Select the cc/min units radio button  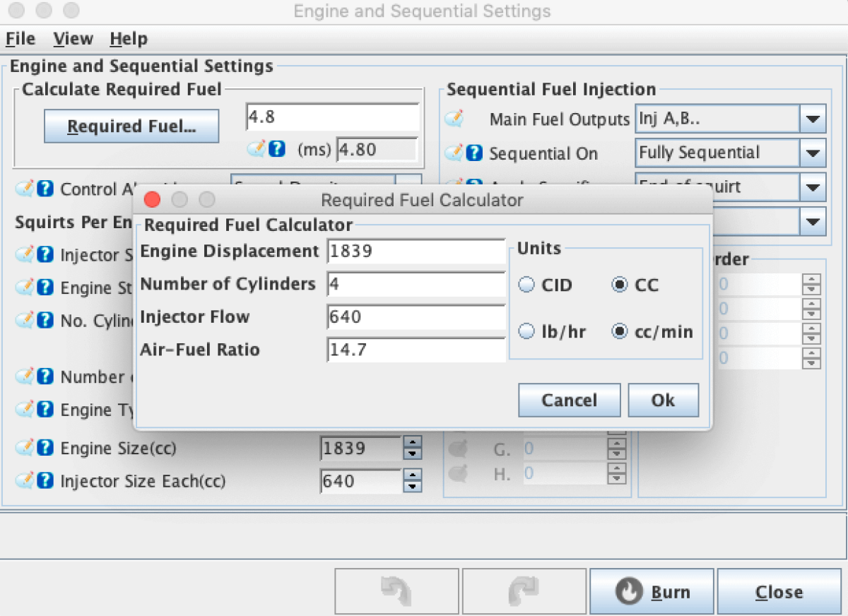click(620, 331)
